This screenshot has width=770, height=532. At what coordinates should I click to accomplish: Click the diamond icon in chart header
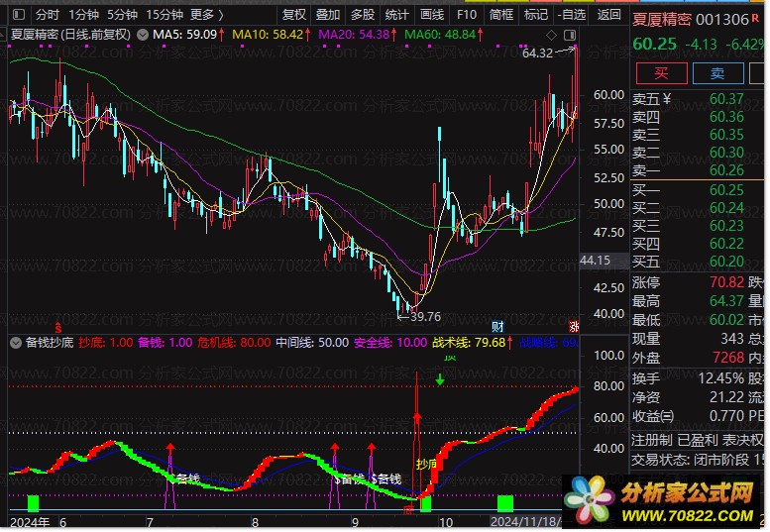coord(551,35)
